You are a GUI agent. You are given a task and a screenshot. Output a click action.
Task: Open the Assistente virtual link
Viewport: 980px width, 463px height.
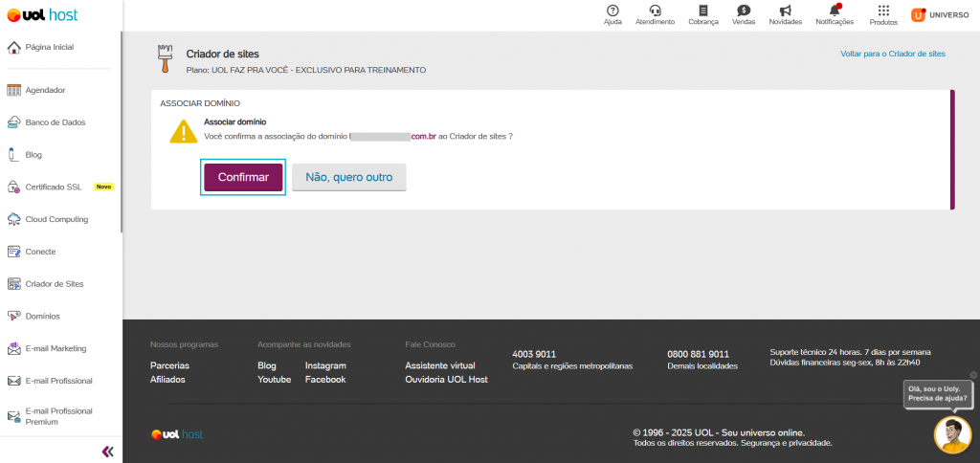440,365
